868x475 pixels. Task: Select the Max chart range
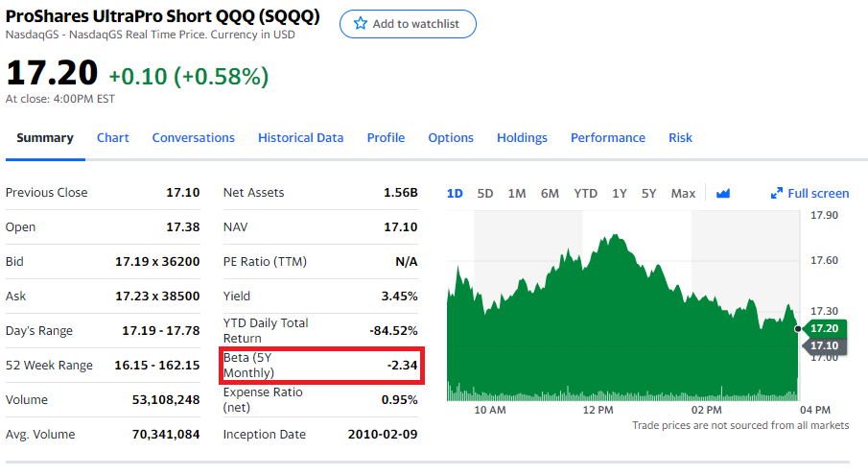[x=683, y=193]
